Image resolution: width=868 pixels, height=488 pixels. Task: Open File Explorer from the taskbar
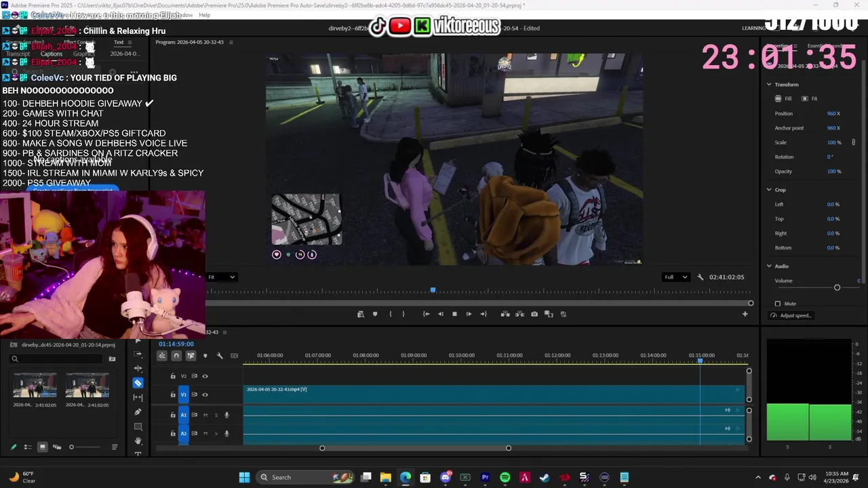point(385,477)
